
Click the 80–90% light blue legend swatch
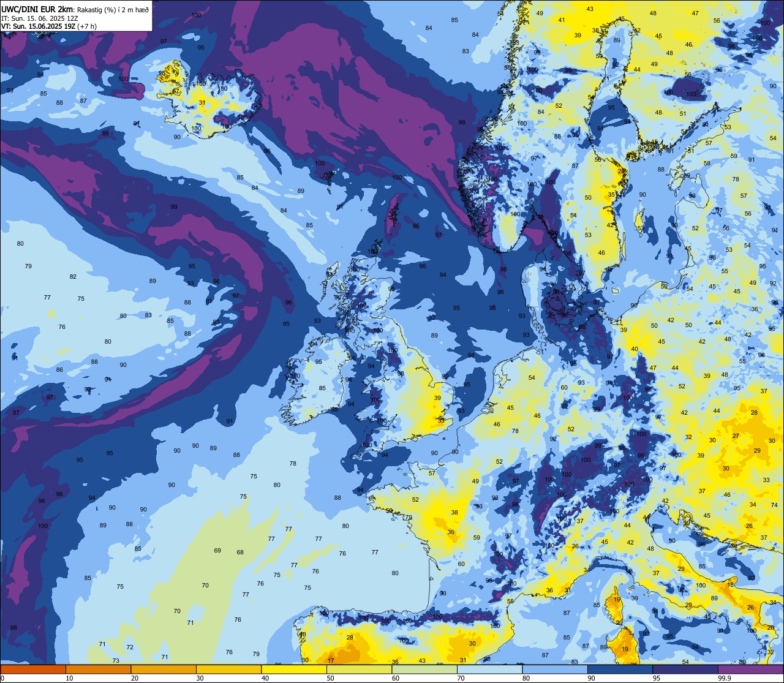555,670
